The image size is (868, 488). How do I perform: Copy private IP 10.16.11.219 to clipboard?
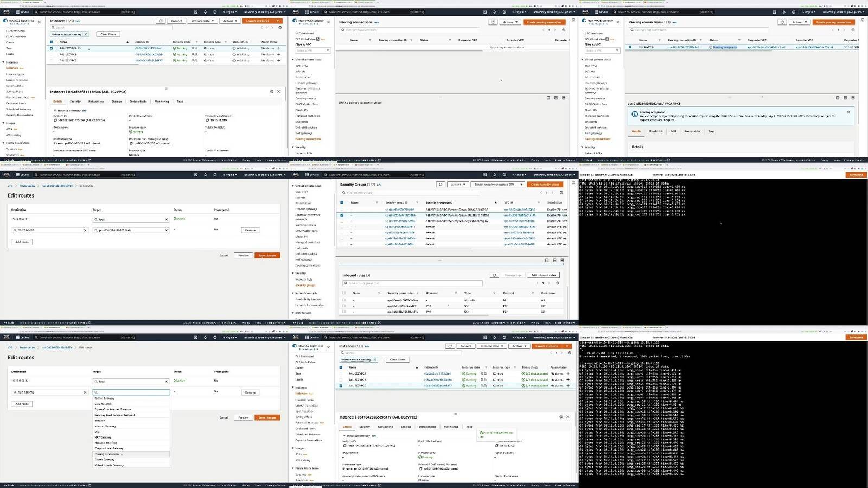click(x=207, y=120)
